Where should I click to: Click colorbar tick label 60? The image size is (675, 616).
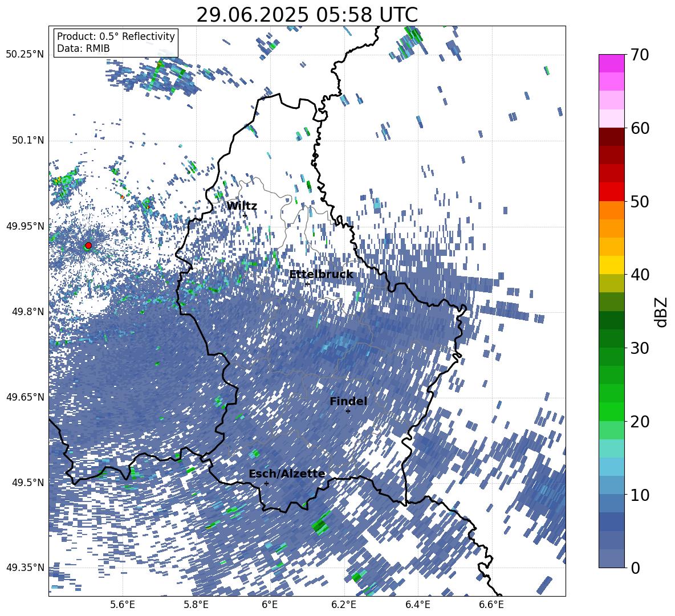pos(640,128)
